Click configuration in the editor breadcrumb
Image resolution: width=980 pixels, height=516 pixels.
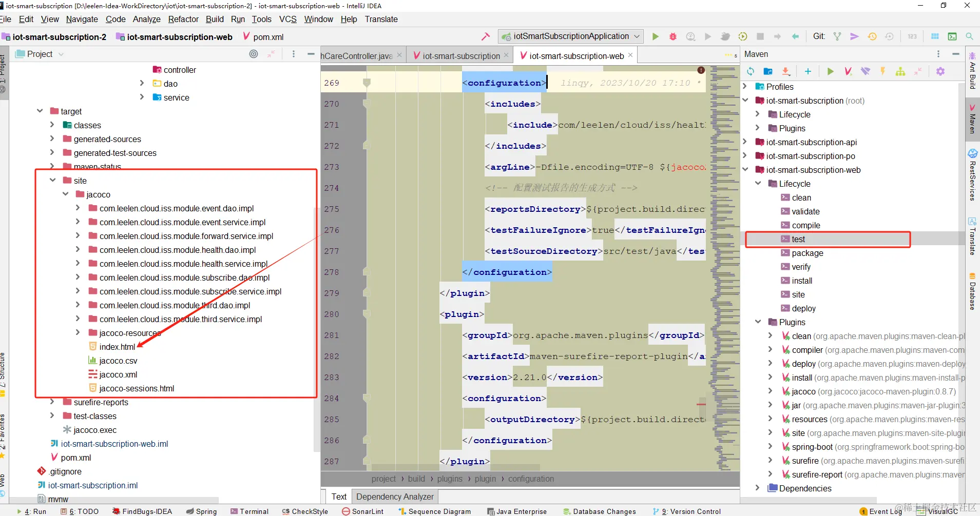531,479
